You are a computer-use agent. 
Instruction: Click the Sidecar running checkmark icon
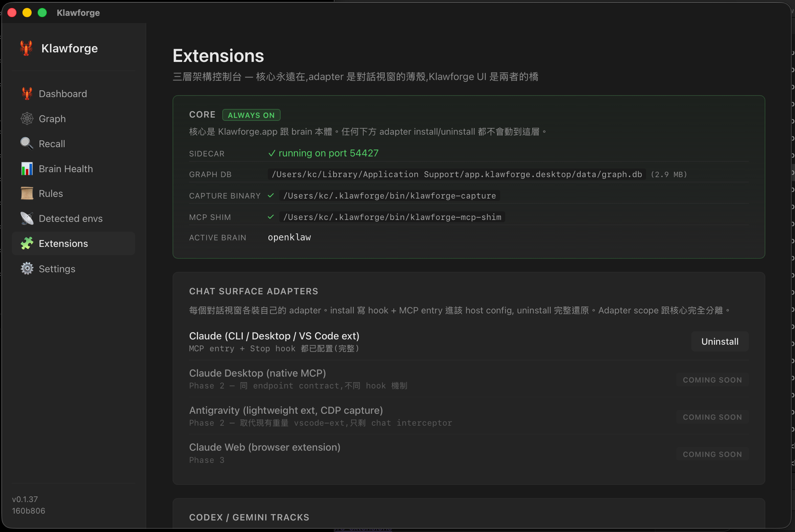[x=272, y=153]
